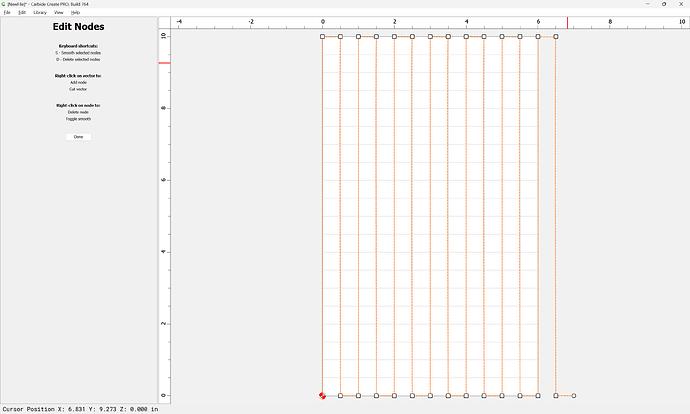690x414 pixels.
Task: Click the 'Cut vector' text in the panel
Action: tap(78, 89)
